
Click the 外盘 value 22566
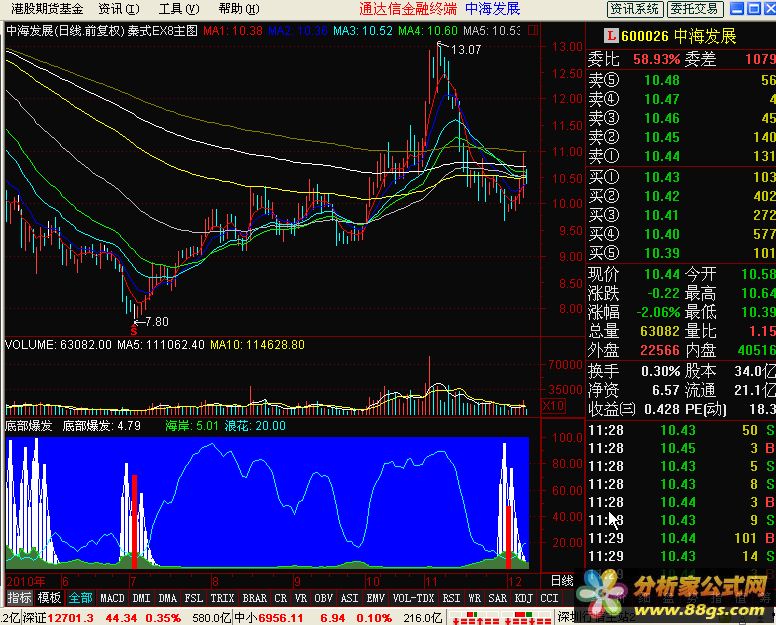coord(660,350)
